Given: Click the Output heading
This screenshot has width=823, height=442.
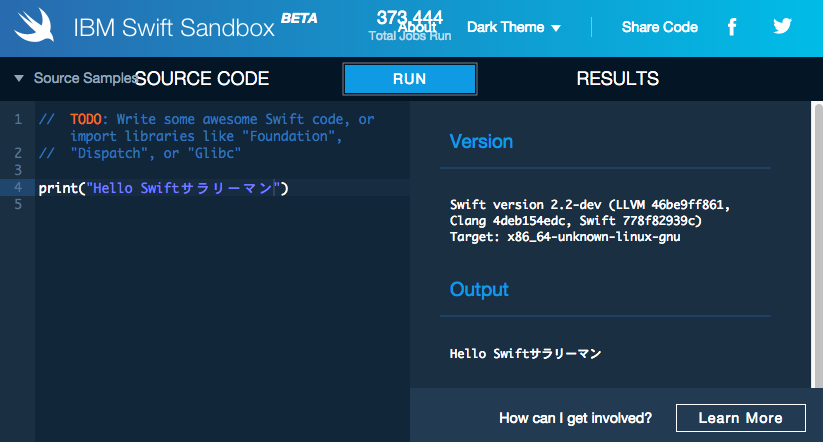Looking at the screenshot, I should pos(479,290).
